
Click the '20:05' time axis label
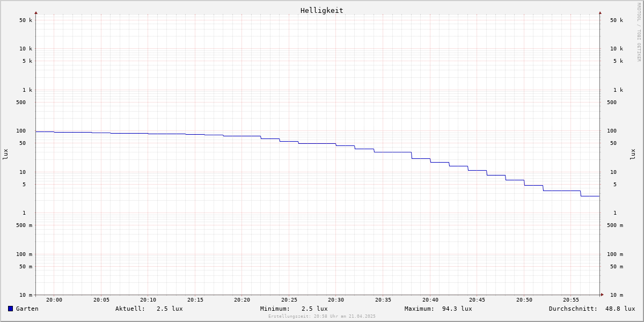pyautogui.click(x=101, y=300)
